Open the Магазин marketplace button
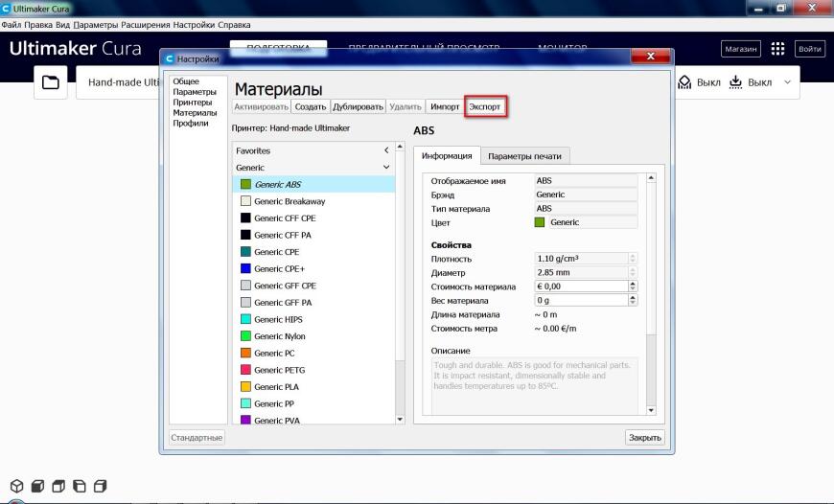Screen dimensions: 834x504 tap(741, 49)
